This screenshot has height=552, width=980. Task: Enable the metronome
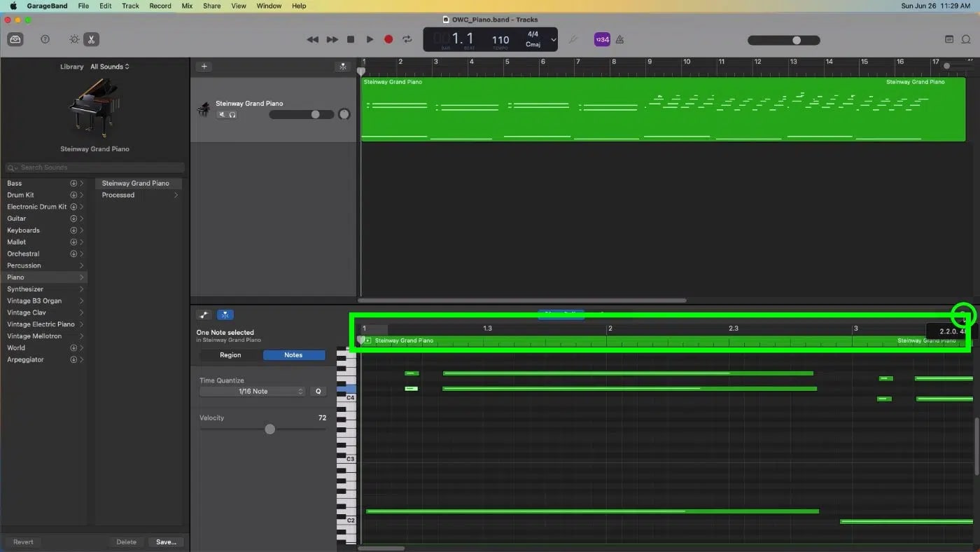point(620,39)
